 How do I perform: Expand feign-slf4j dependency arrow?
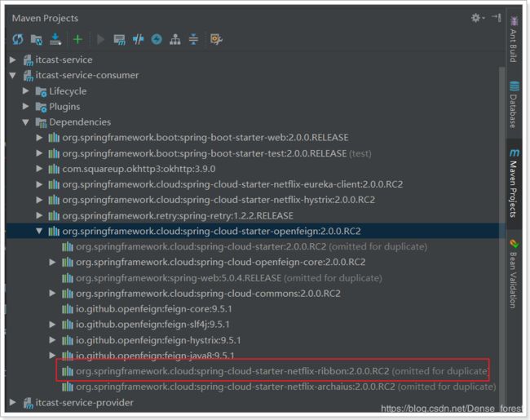[x=52, y=325]
